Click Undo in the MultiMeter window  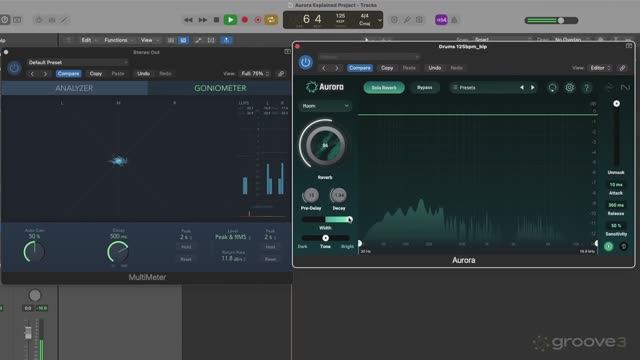coord(143,74)
